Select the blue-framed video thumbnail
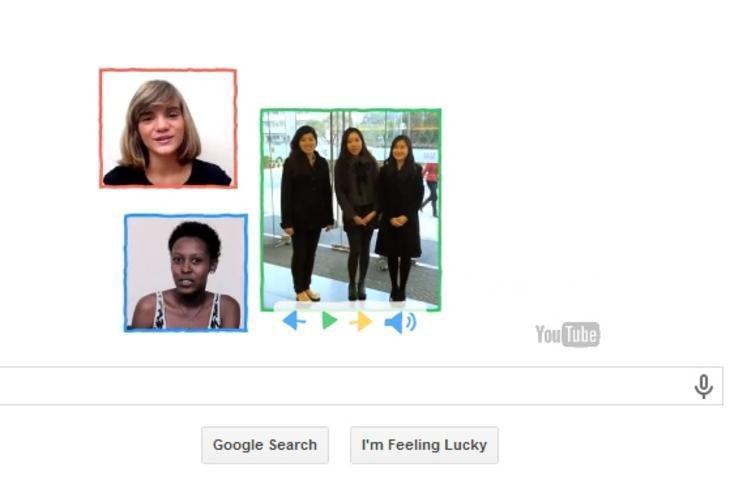The width and height of the screenshot is (730, 502). pyautogui.click(x=186, y=273)
